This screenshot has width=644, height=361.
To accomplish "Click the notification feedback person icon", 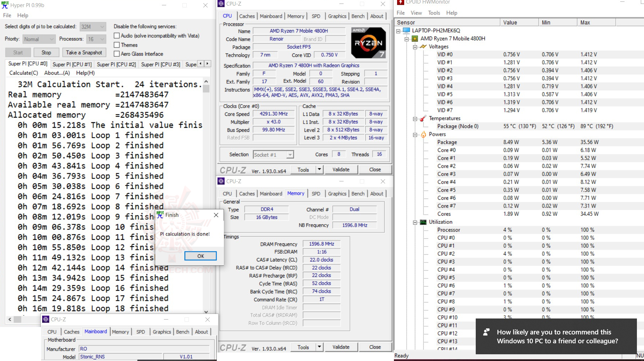I will 486,332.
